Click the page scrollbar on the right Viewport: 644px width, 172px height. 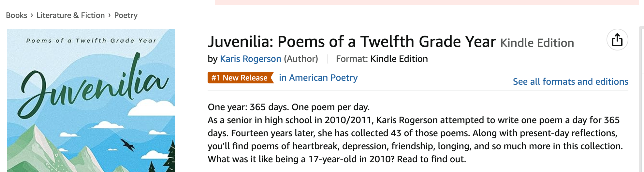tap(641, 98)
